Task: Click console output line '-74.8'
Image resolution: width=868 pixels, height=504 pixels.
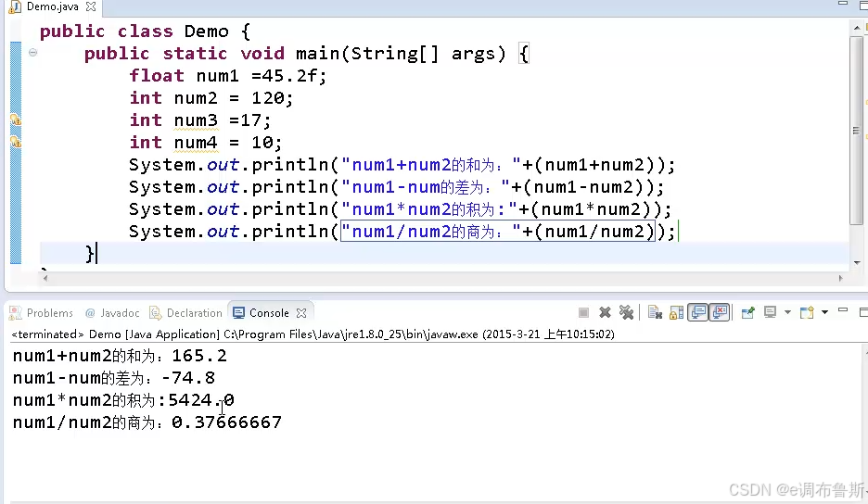Action: [x=114, y=378]
